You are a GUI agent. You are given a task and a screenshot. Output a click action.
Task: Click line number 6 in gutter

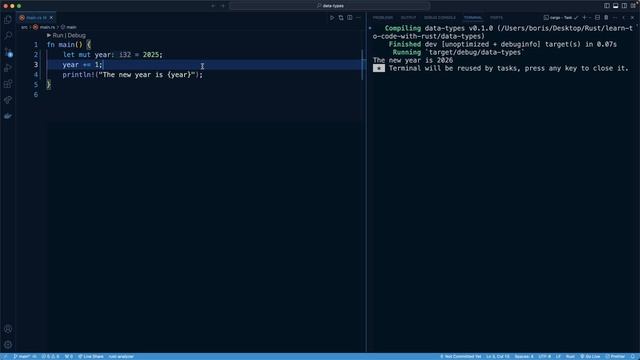click(x=36, y=95)
